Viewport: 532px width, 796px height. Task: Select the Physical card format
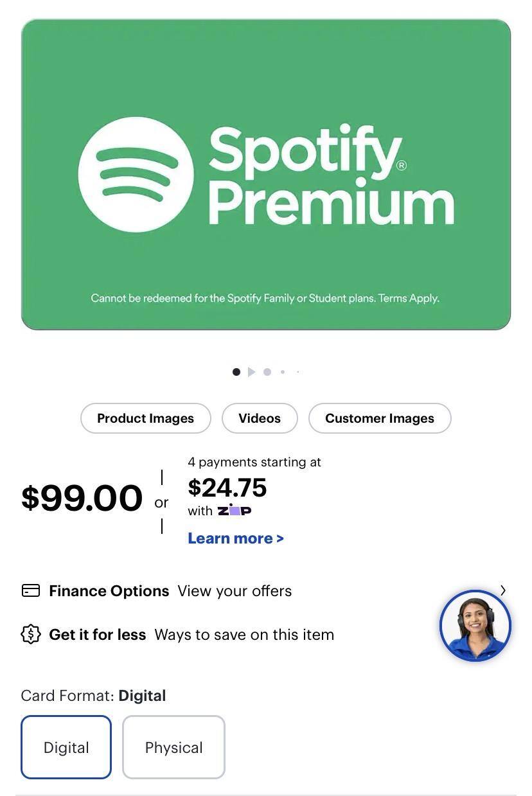pos(173,747)
